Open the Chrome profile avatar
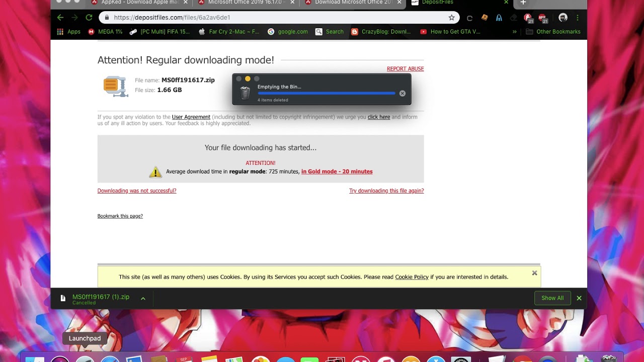Image resolution: width=644 pixels, height=362 pixels. (x=563, y=18)
